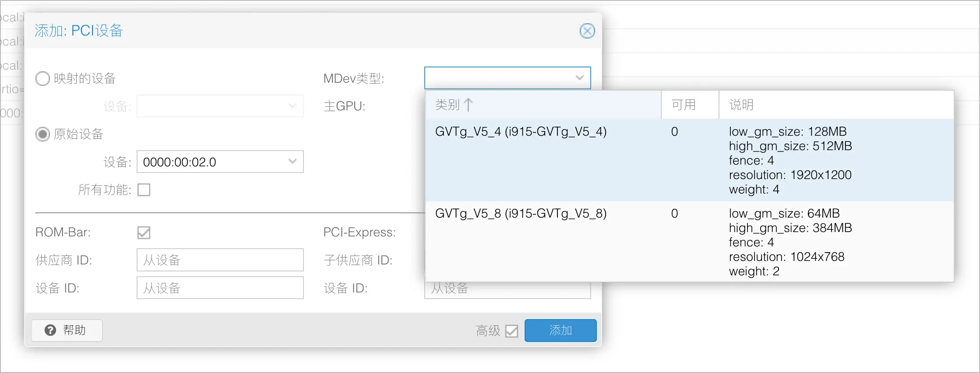The height and width of the screenshot is (373, 980).
Task: Open the MDev类型 dropdown arrow
Action: tap(579, 78)
